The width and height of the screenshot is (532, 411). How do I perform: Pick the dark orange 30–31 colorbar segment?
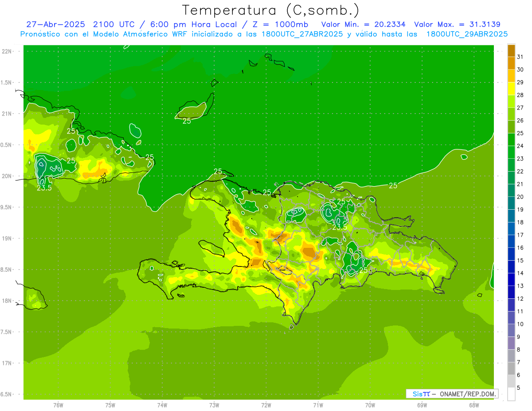(511, 63)
